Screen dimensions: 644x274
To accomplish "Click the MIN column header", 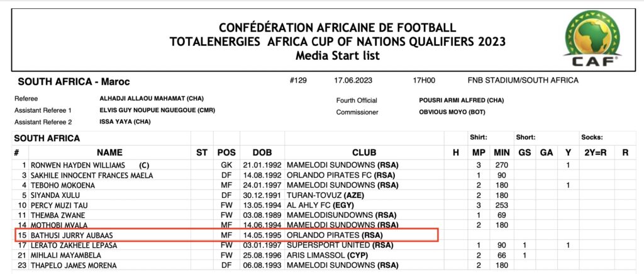I will (501, 152).
